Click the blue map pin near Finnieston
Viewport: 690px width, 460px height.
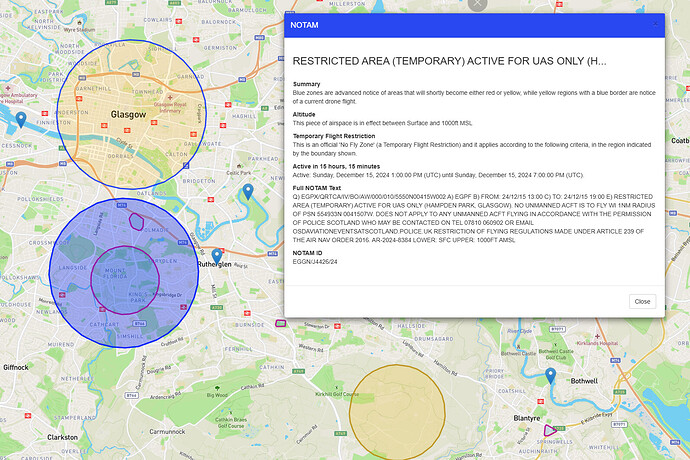click(x=21, y=121)
